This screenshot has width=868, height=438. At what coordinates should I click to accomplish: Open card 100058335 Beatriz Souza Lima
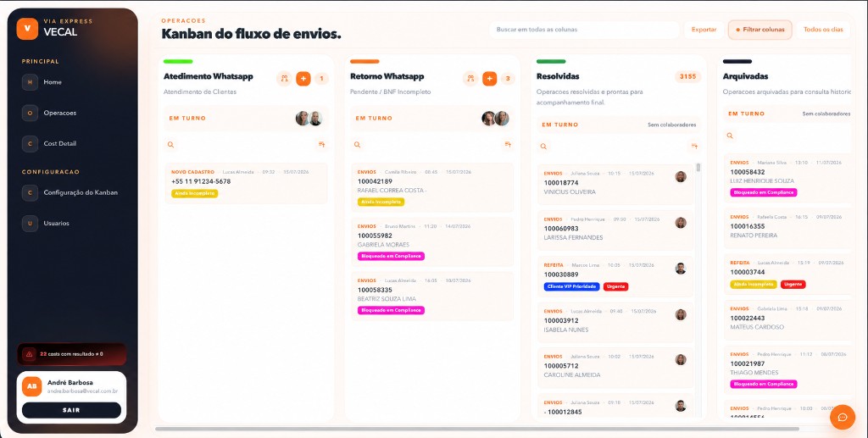432,296
